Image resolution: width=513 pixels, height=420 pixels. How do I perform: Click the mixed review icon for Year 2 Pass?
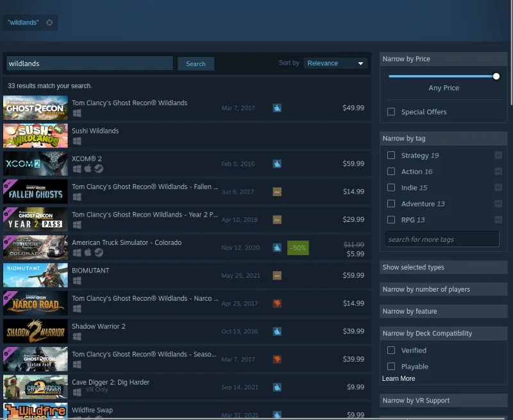(277, 220)
